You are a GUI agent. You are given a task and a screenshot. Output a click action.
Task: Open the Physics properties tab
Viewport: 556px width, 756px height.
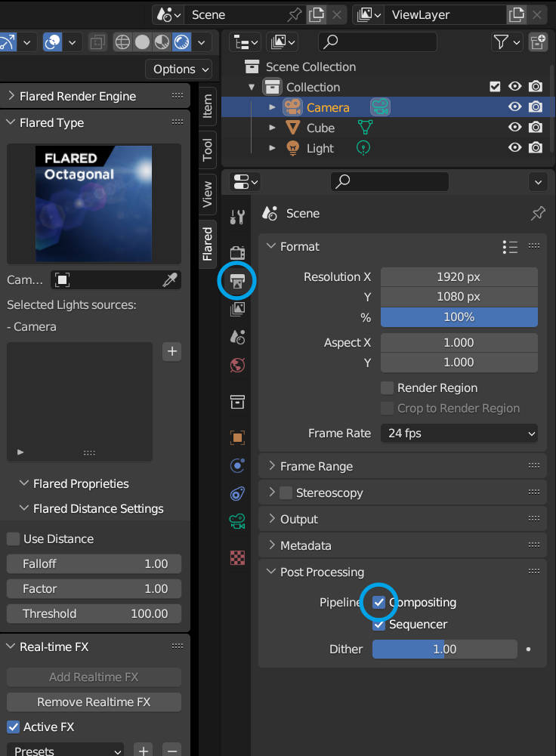[237, 465]
